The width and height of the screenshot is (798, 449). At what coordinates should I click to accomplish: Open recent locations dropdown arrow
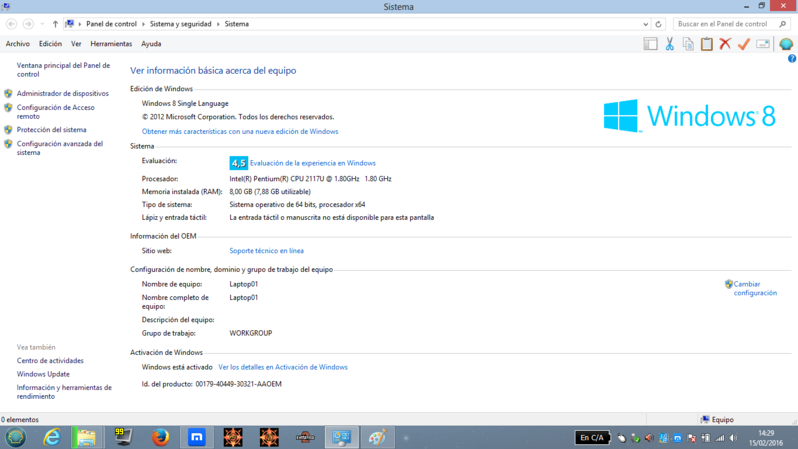pos(42,24)
